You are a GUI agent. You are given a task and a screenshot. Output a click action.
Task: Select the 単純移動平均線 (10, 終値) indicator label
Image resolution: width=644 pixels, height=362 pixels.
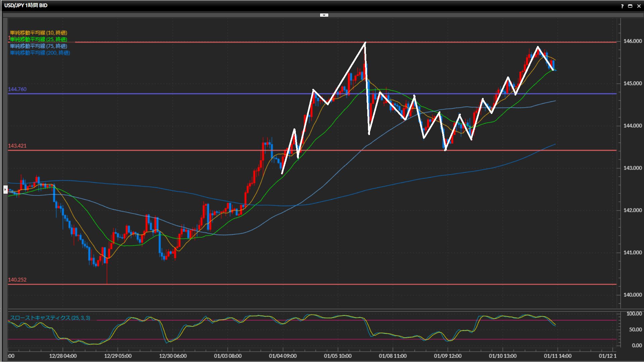[38, 33]
